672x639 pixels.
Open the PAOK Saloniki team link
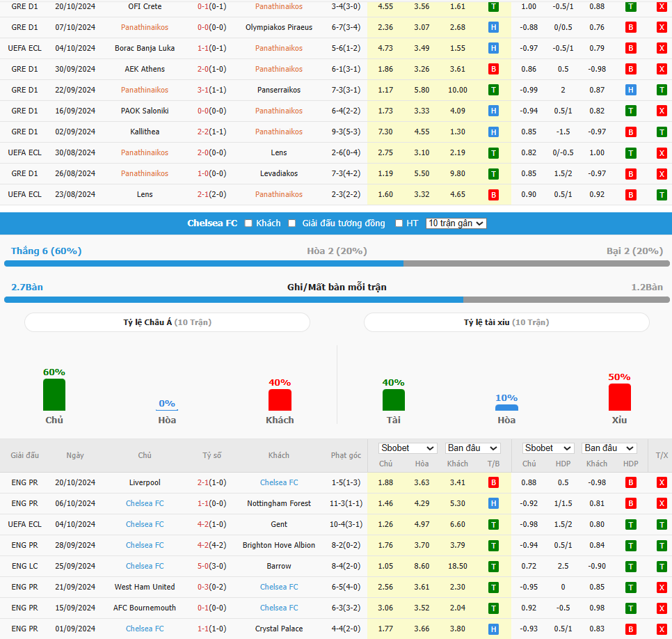tap(145, 111)
